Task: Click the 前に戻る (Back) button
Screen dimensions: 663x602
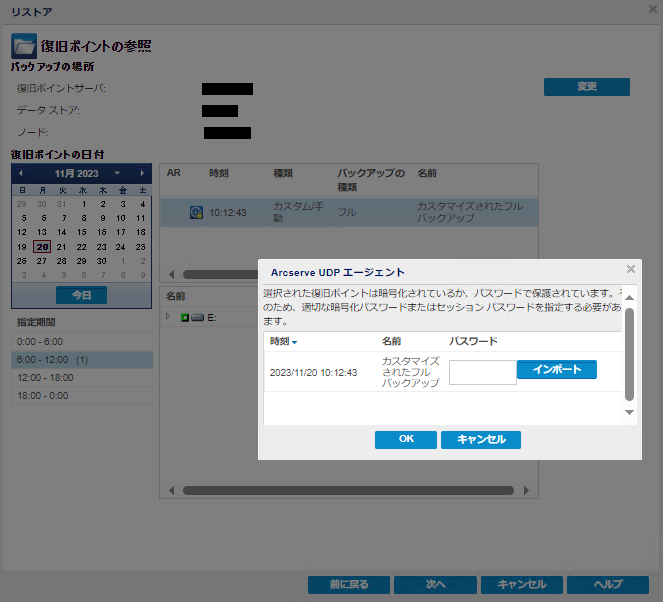Action: [x=349, y=585]
